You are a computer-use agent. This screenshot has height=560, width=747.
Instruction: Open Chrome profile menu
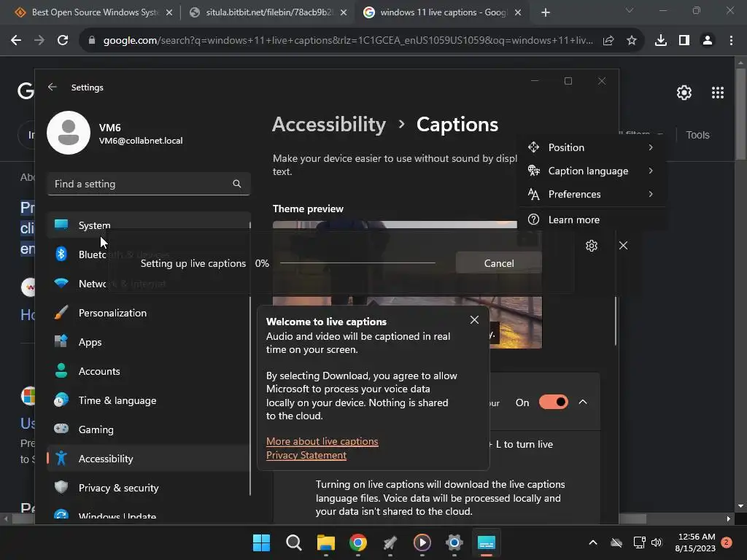click(708, 41)
